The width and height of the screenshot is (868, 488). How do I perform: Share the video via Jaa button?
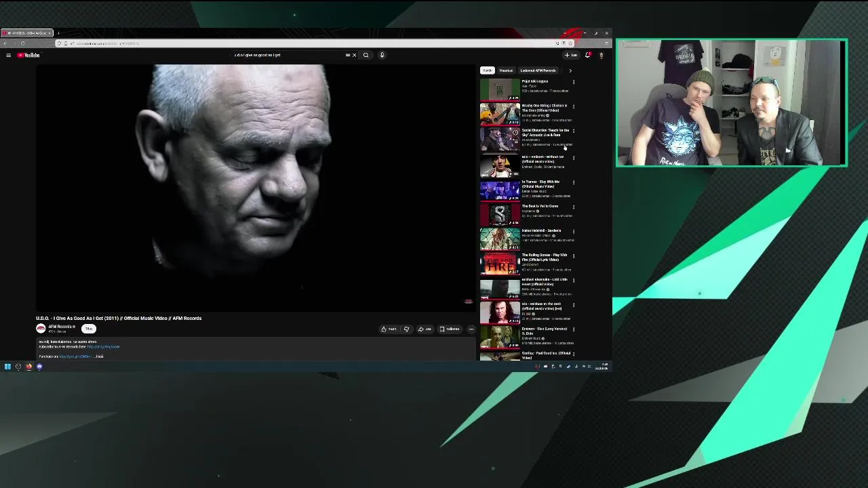[x=425, y=329]
